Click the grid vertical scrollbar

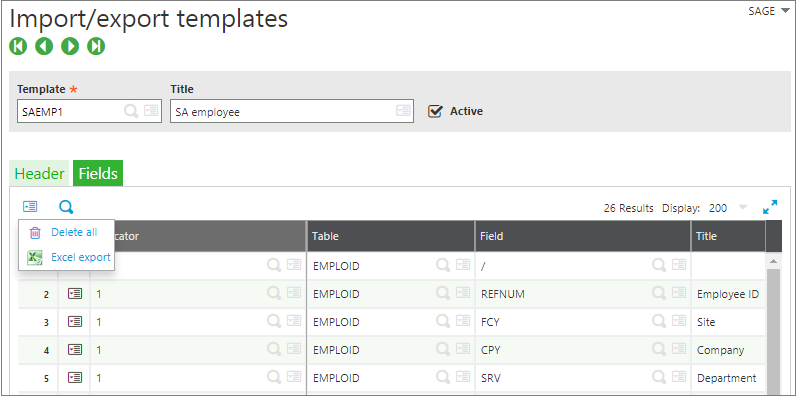click(774, 325)
